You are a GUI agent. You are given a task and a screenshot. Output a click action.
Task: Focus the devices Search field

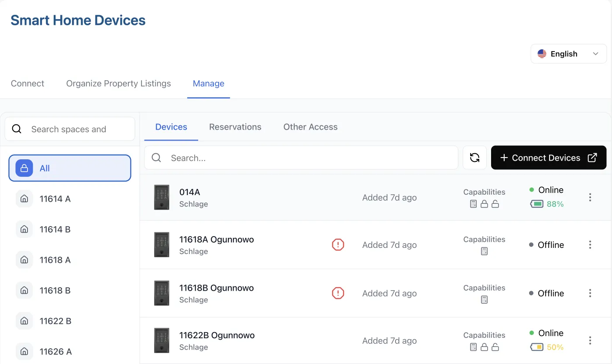[x=301, y=158]
